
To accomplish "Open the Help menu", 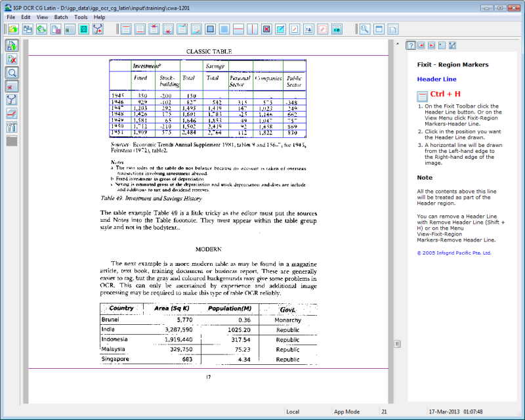I will (99, 17).
